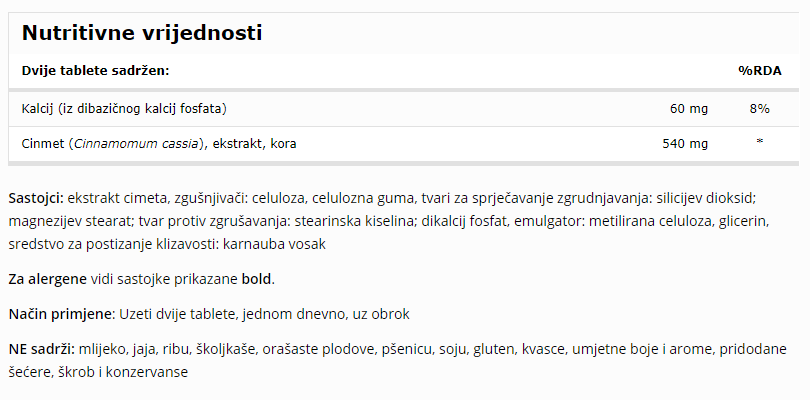Click 'magnezijev stearat' ingredient text
Screen dimensions: 810x400
coord(72,221)
